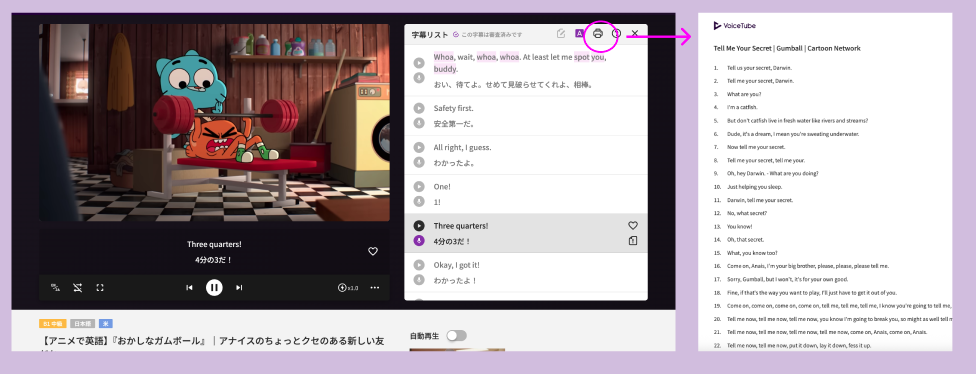Click the microphone for '安全第一だ。'
Image resolution: width=976 pixels, height=374 pixels.
pos(420,123)
